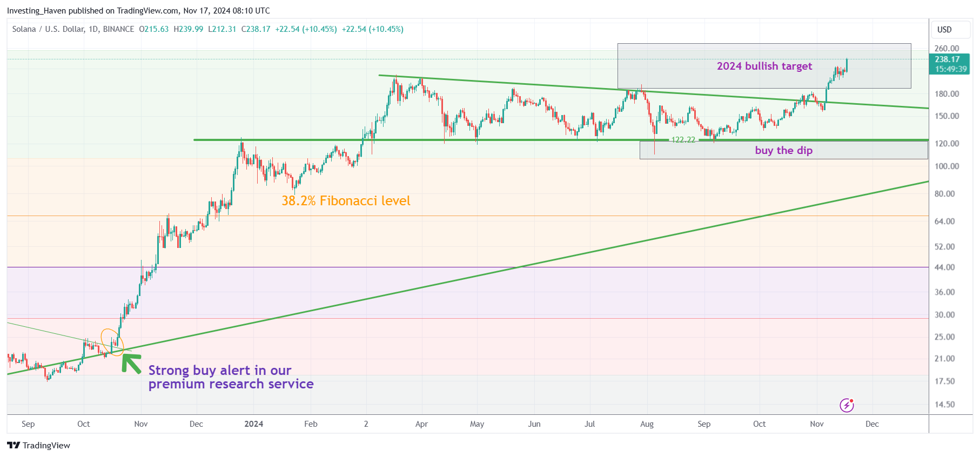This screenshot has height=457, width=980.
Task: Click the 2024 year marker on time axis
Action: (x=254, y=424)
